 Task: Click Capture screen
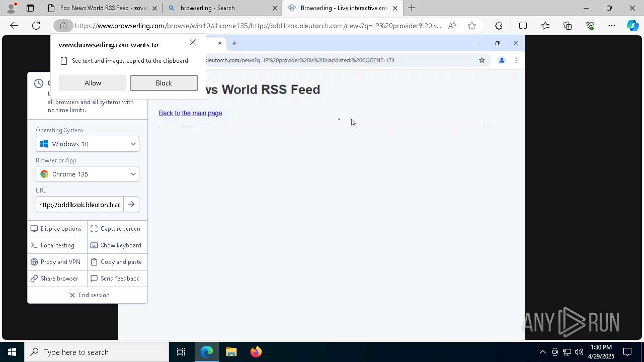116,229
